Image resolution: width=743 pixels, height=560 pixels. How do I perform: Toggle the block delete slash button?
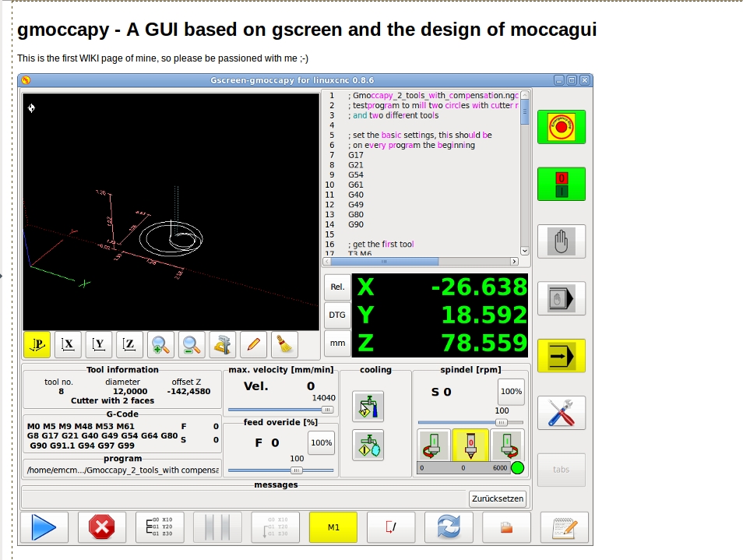click(x=391, y=527)
